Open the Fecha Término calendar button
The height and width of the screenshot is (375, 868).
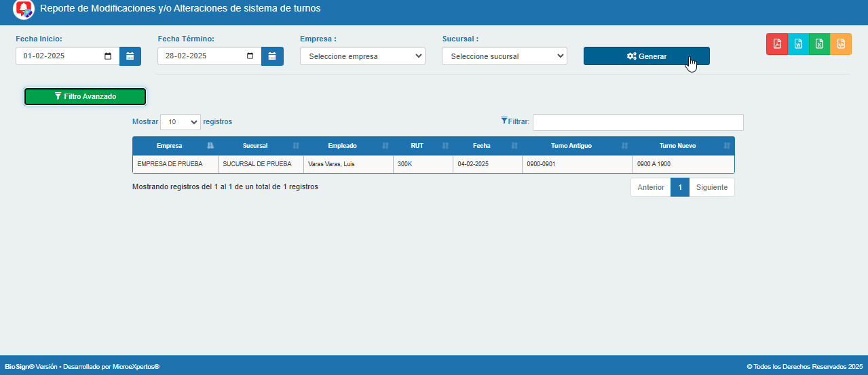(272, 56)
